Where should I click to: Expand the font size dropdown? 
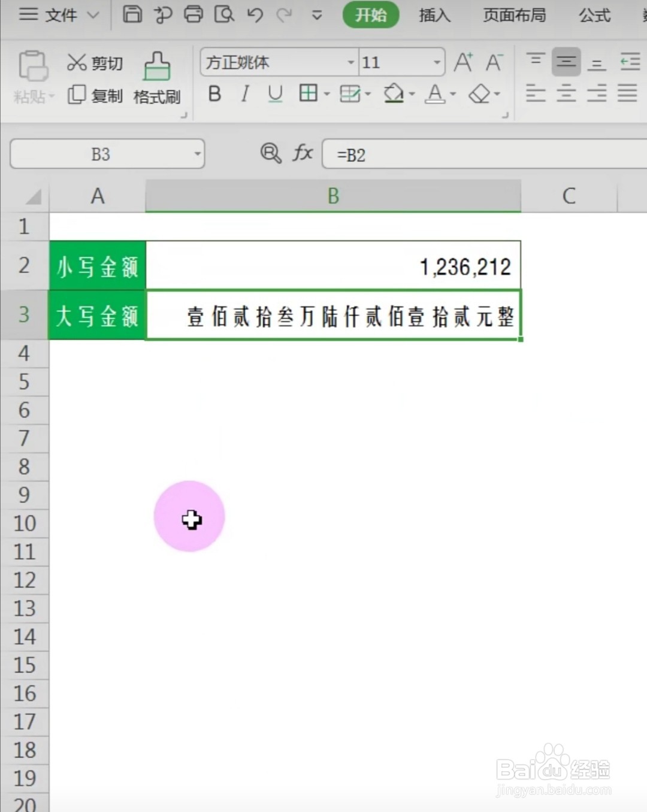click(x=437, y=62)
